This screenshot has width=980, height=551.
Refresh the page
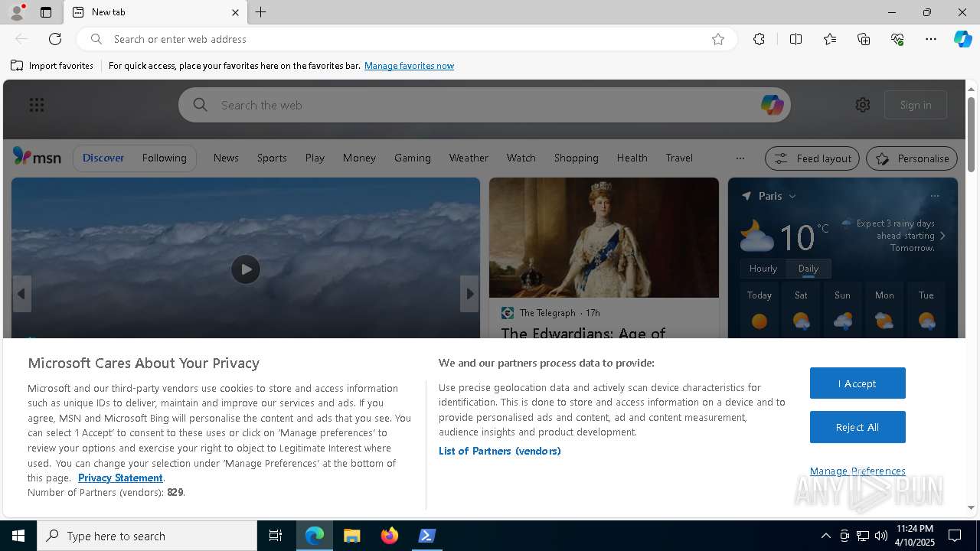pos(55,39)
